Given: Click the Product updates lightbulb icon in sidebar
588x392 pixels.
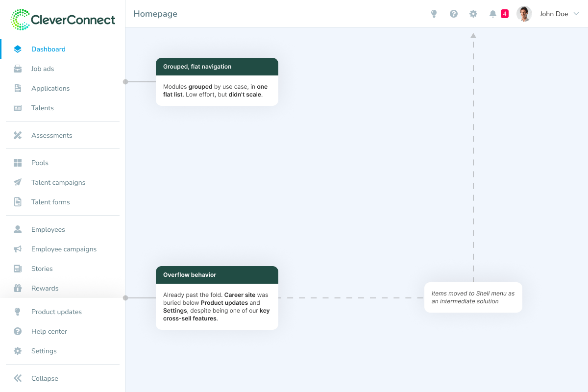Looking at the screenshot, I should tap(18, 312).
